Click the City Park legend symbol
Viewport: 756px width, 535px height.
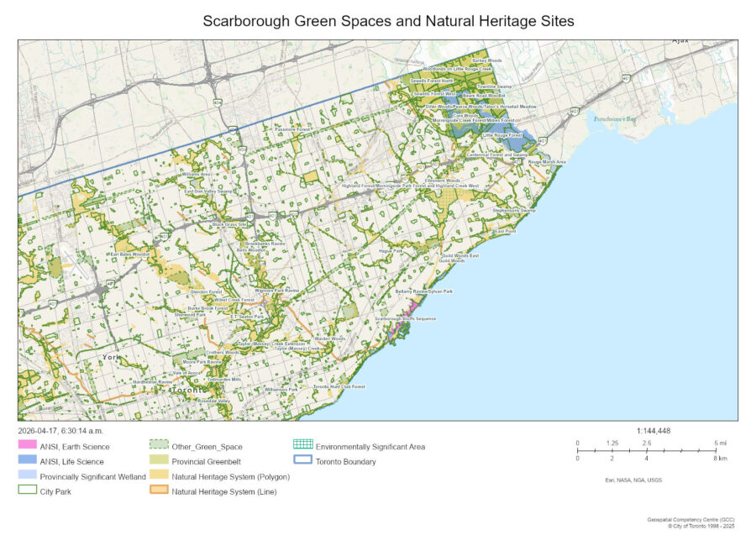[x=28, y=490]
